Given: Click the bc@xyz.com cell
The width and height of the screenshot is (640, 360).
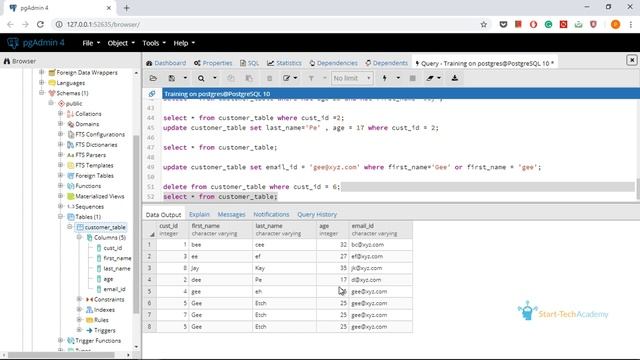Looking at the screenshot, I should coord(380,244).
